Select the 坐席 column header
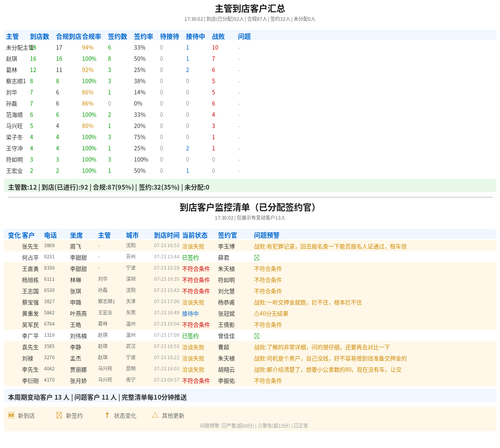This screenshot has width=500, height=448. [x=76, y=235]
